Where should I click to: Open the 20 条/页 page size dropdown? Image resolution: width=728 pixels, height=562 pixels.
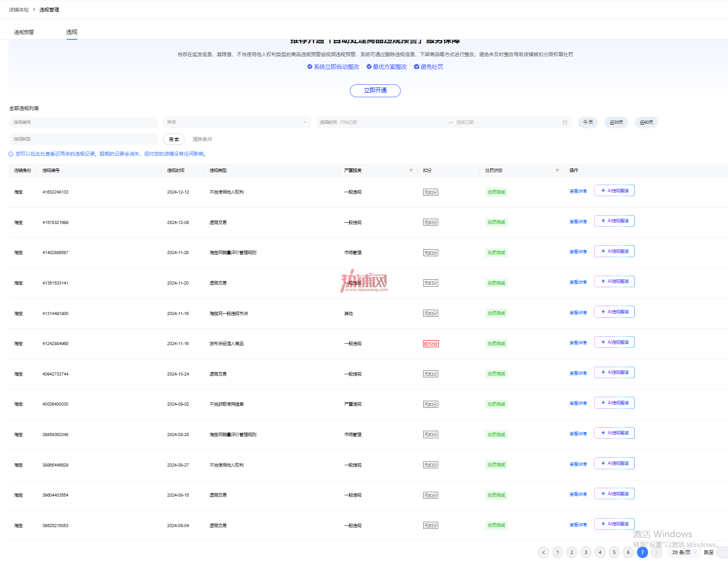click(x=684, y=552)
